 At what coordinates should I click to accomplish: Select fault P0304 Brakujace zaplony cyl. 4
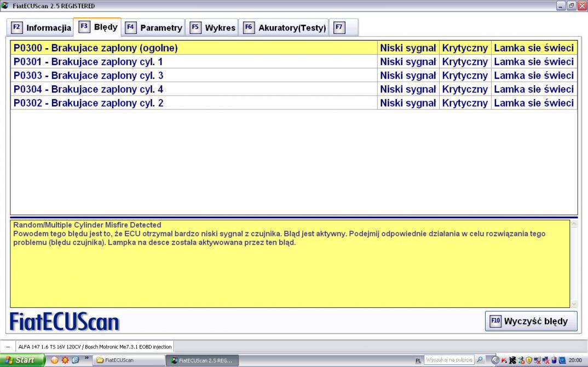(294, 90)
